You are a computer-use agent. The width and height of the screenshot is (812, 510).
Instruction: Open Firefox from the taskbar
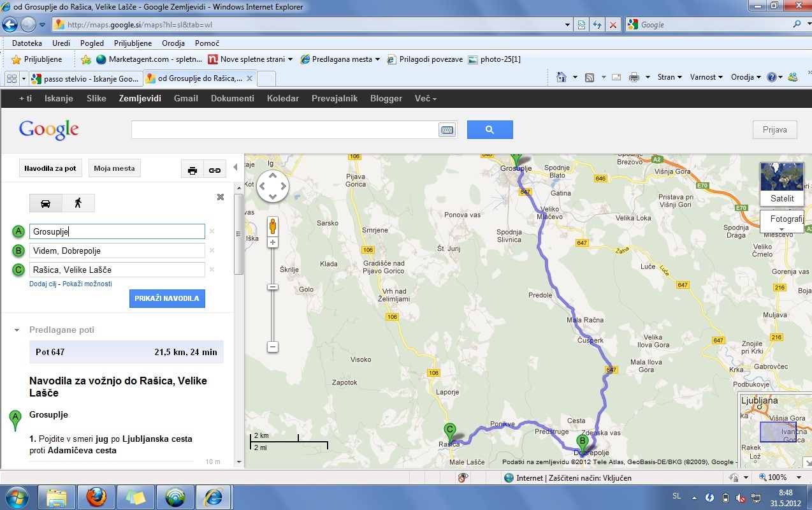tap(97, 497)
